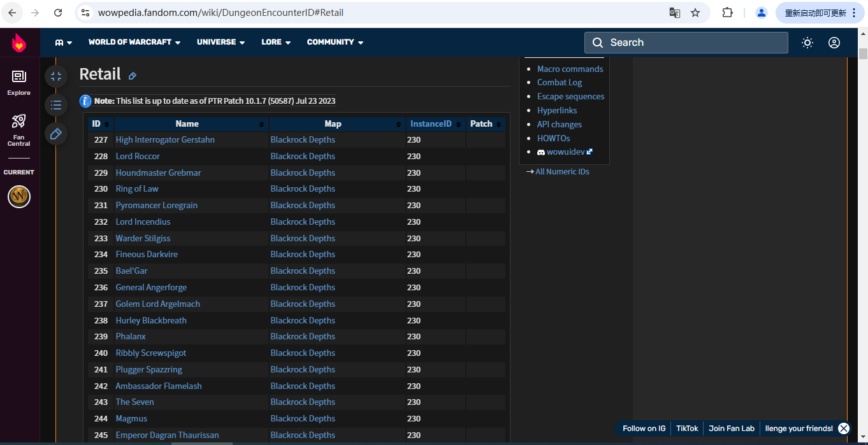Viewport: 868px width, 445px height.
Task: Open the wowuidev Discord link
Action: (565, 152)
